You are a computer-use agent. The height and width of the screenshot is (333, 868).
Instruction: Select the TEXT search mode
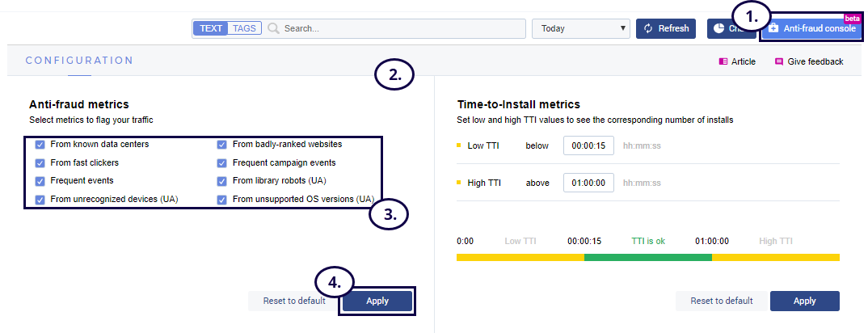[x=211, y=28]
